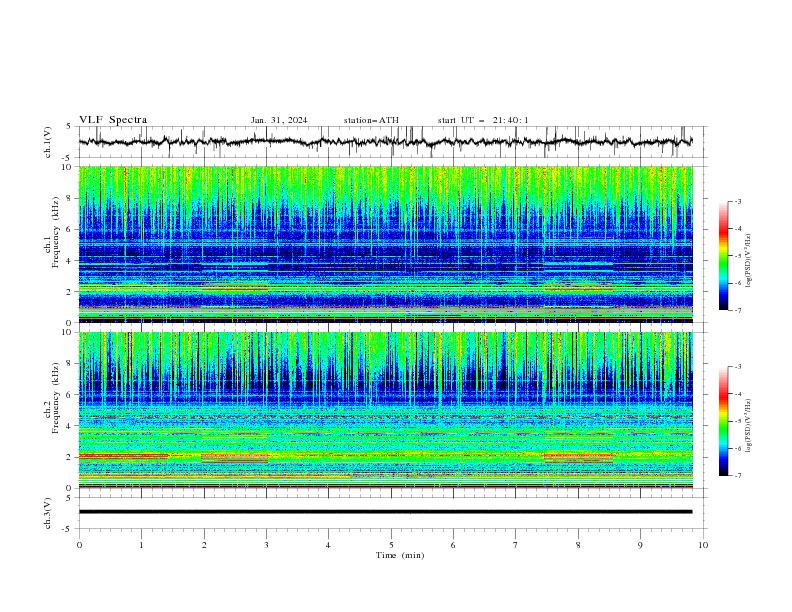
Task: Click the "station=ATH" label
Action: point(371,120)
